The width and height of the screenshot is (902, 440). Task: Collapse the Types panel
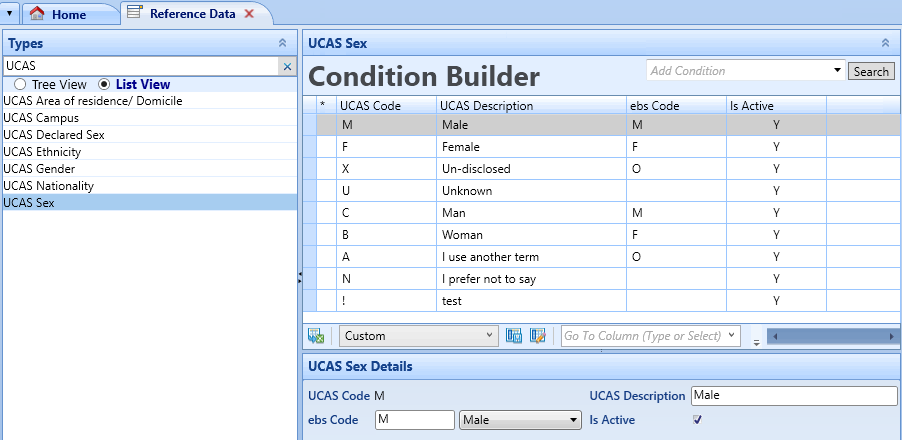282,43
